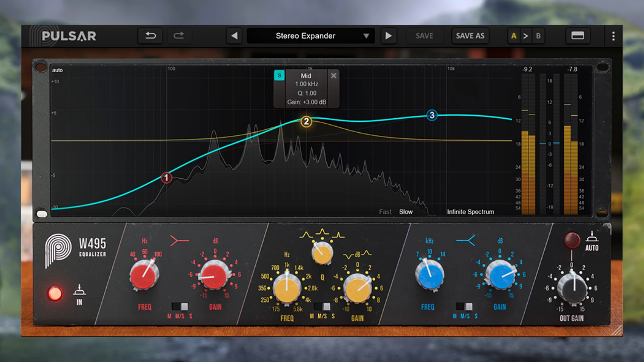The image size is (644, 362).
Task: Set spectrum speed to Fast
Action: pos(385,212)
